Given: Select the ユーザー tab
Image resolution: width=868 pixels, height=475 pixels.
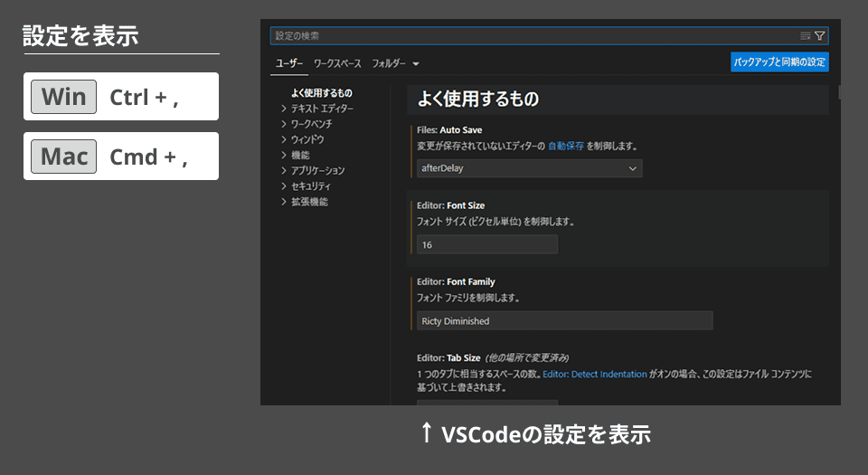Looking at the screenshot, I should pyautogui.click(x=289, y=63).
